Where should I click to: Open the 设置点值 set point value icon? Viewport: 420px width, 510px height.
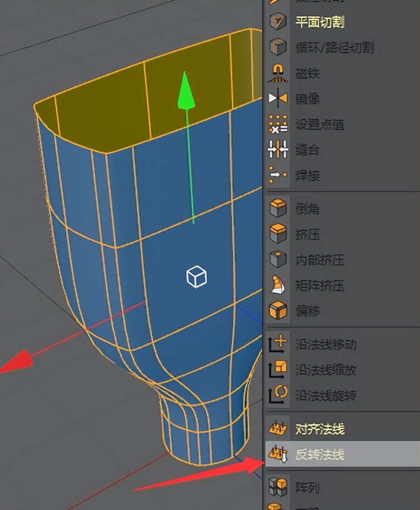point(278,124)
